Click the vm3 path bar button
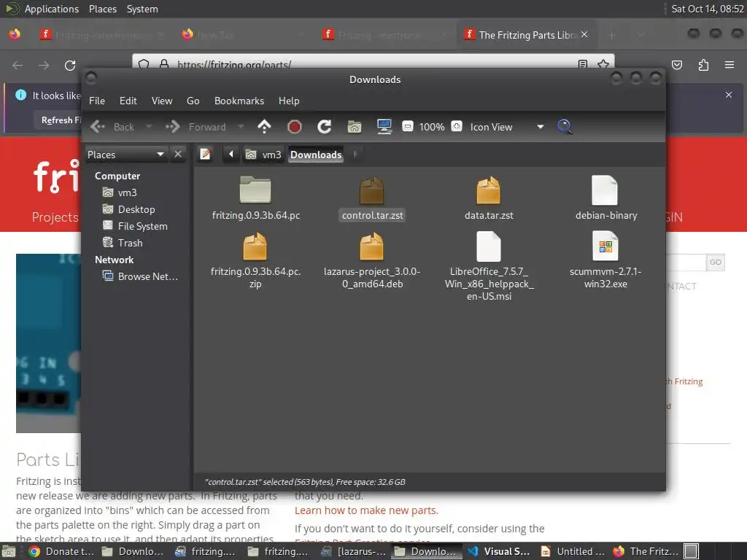Image resolution: width=747 pixels, height=560 pixels. pos(263,155)
